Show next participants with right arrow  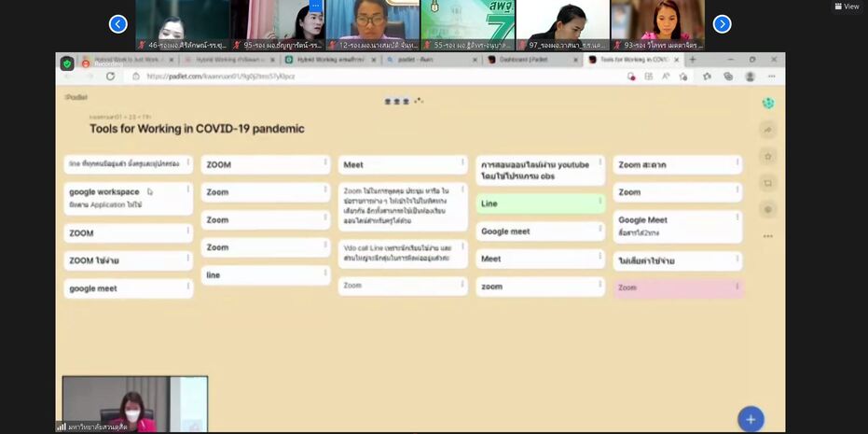722,24
